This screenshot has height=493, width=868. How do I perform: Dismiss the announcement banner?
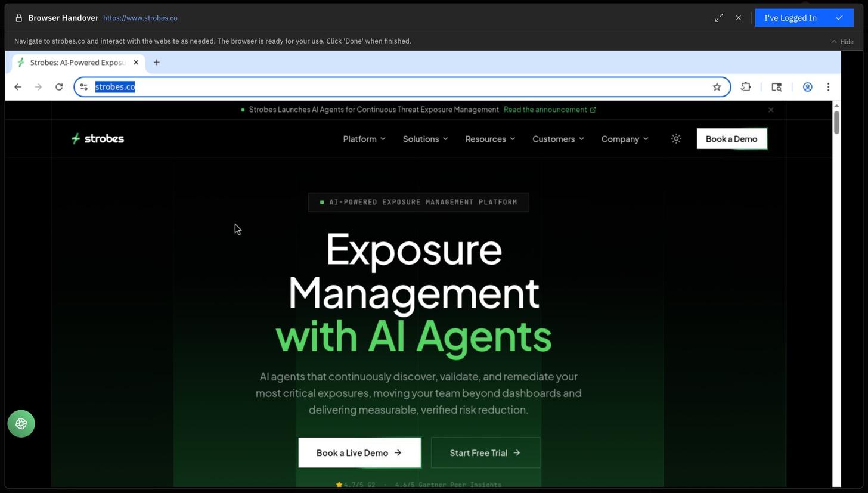click(x=771, y=110)
